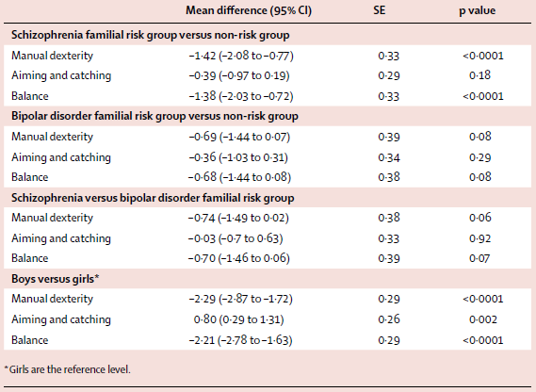This screenshot has width=536, height=392.
Task: Select the p value 0·002 cell
Action: coord(483,319)
